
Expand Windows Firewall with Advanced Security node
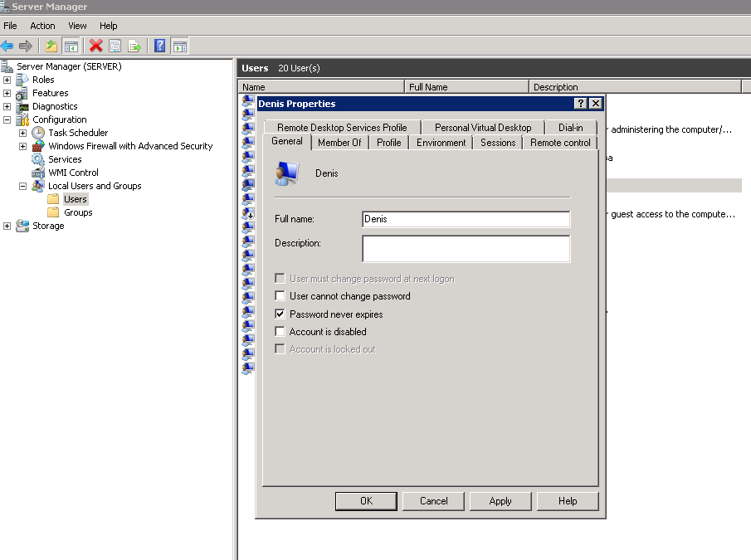(x=22, y=146)
